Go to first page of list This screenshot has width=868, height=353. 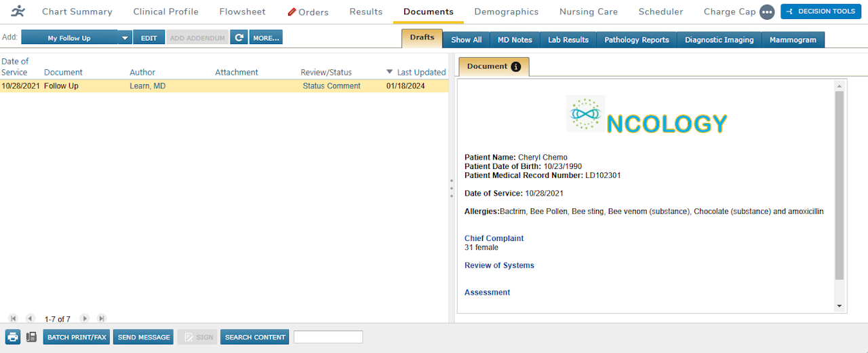pos(13,318)
